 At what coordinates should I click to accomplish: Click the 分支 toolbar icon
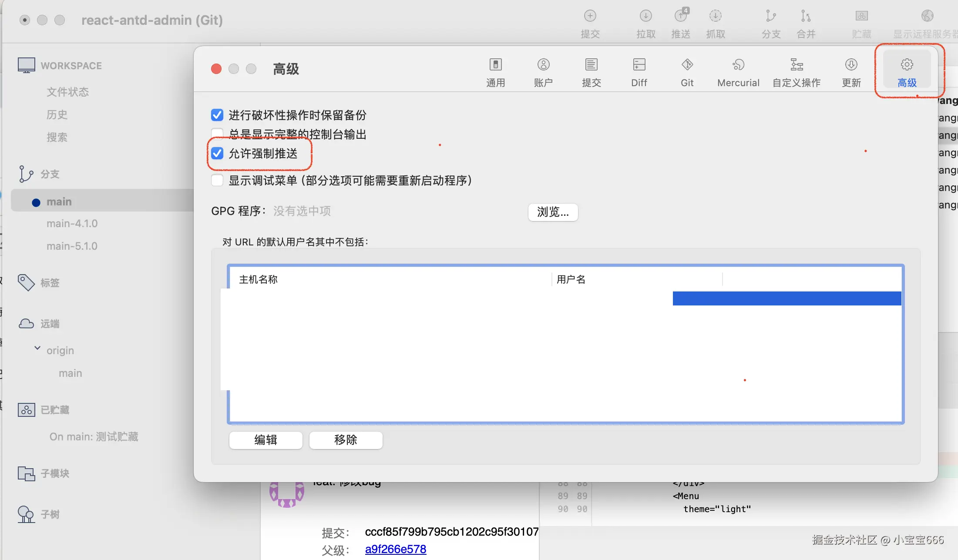[770, 23]
